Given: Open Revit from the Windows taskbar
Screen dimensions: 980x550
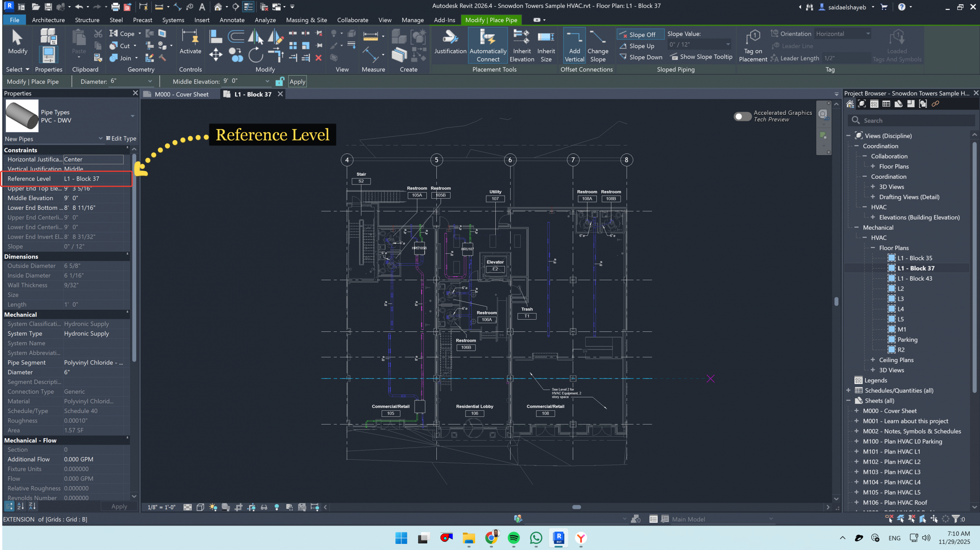Looking at the screenshot, I should pos(559,538).
